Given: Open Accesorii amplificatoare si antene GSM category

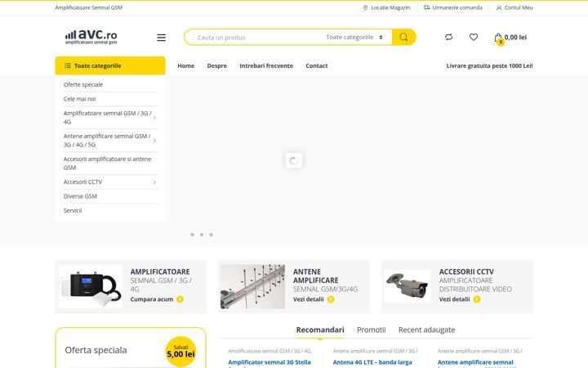Looking at the screenshot, I should point(107,164).
